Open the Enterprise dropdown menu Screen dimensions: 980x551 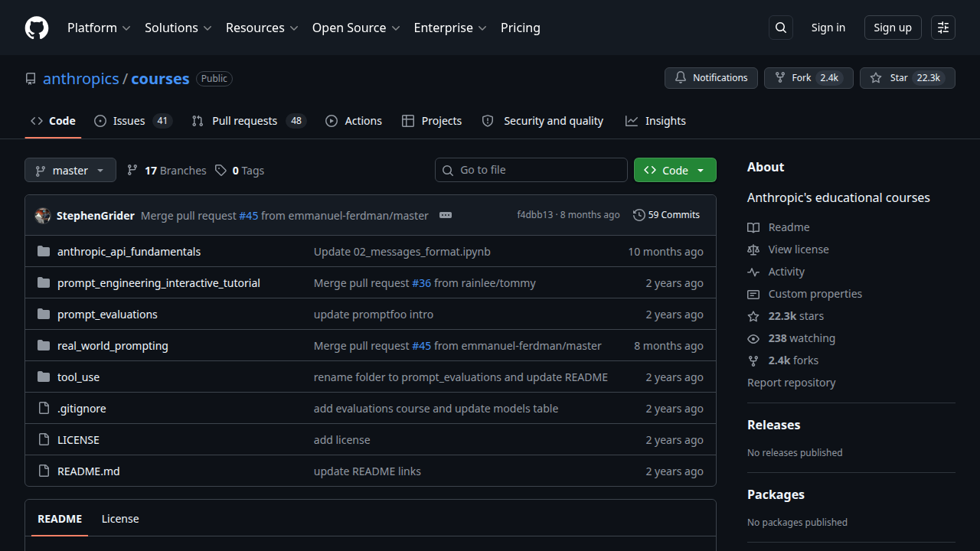(450, 28)
